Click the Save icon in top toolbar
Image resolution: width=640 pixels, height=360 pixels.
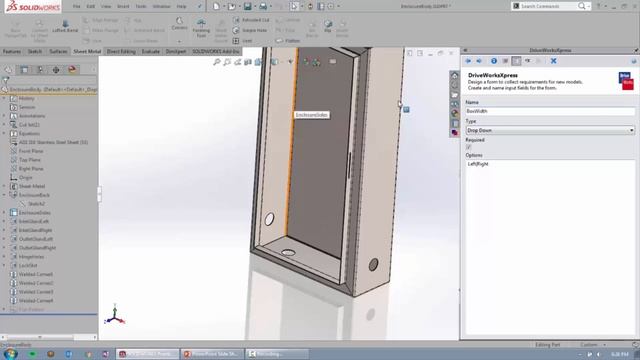(247, 6)
